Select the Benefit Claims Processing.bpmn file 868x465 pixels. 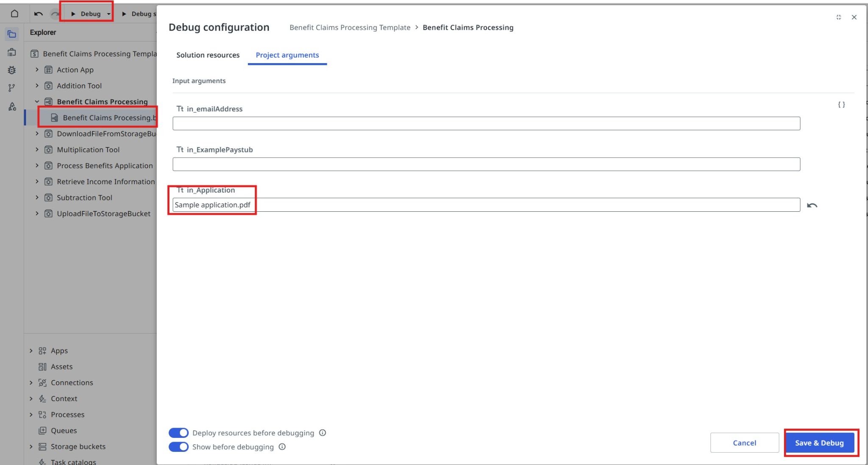[x=103, y=118]
